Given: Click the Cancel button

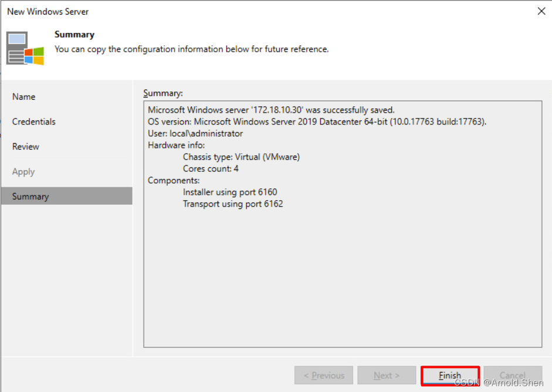Looking at the screenshot, I should [x=513, y=376].
